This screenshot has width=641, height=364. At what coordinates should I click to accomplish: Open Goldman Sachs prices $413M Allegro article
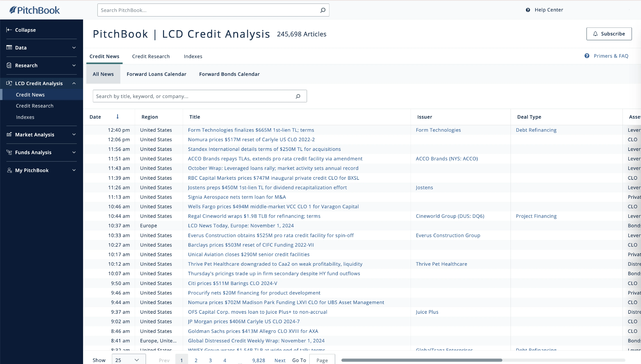coord(253,331)
